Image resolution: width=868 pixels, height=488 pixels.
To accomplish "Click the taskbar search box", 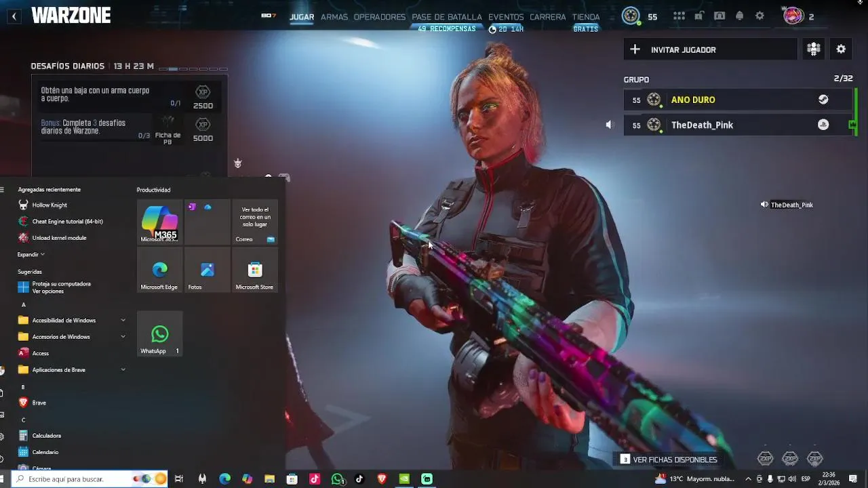I will point(90,479).
